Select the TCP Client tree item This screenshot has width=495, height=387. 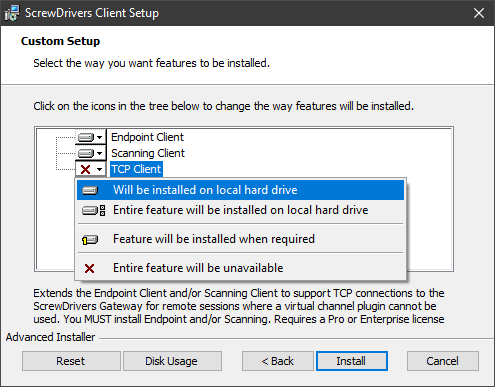[x=136, y=169]
